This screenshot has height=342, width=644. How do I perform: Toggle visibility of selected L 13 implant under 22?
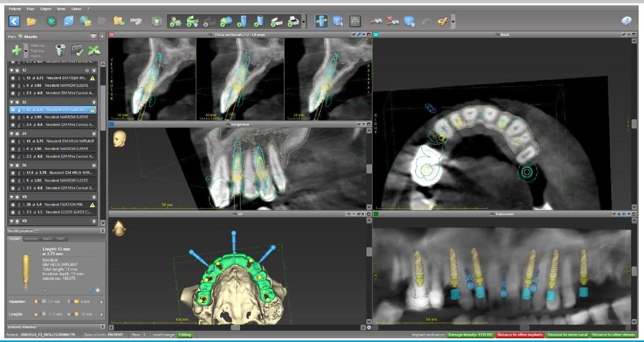(x=13, y=109)
